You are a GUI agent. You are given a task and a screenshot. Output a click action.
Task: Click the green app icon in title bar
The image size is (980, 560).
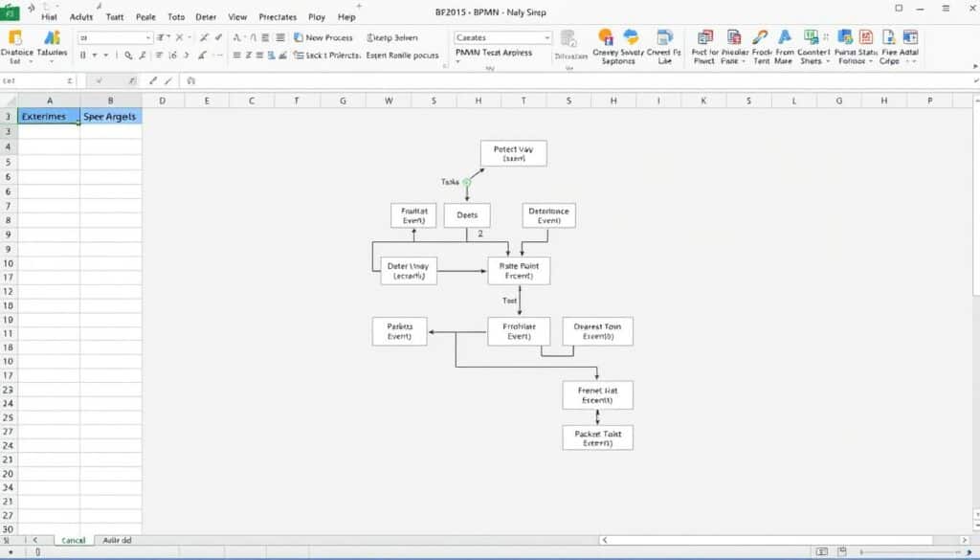point(10,11)
